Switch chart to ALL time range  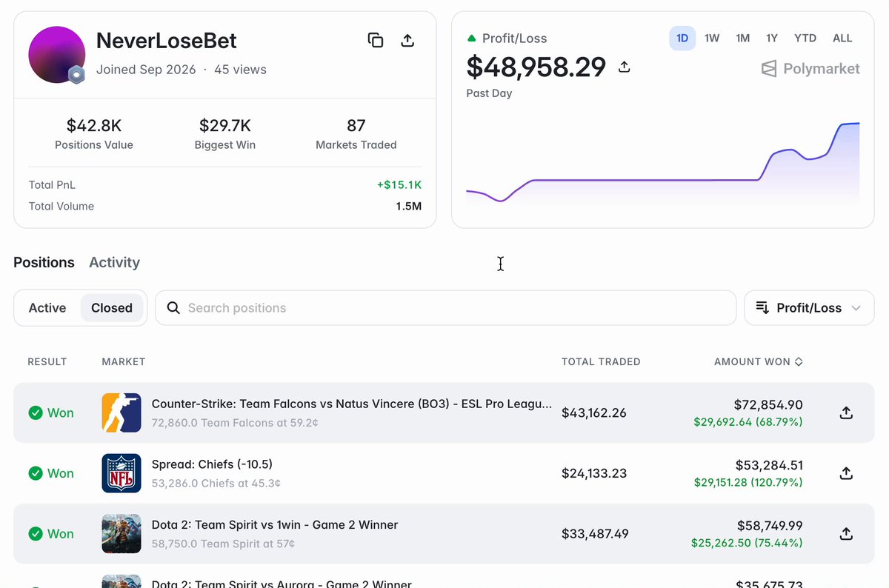pos(842,39)
